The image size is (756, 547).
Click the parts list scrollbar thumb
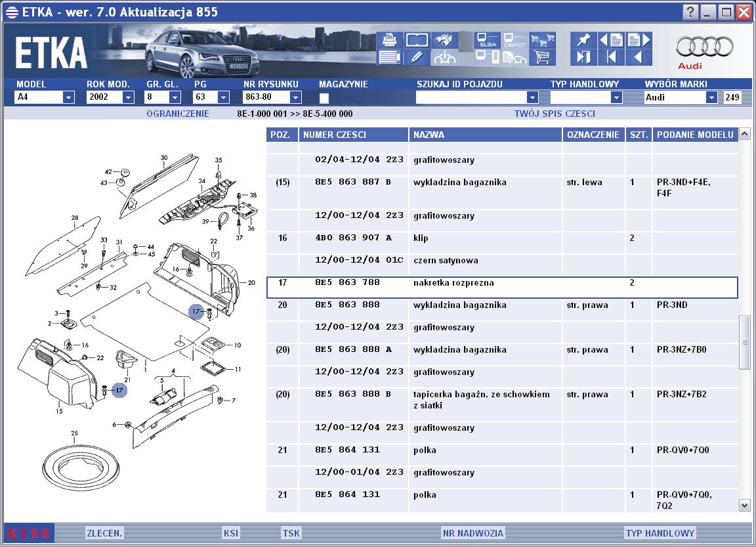(x=744, y=342)
